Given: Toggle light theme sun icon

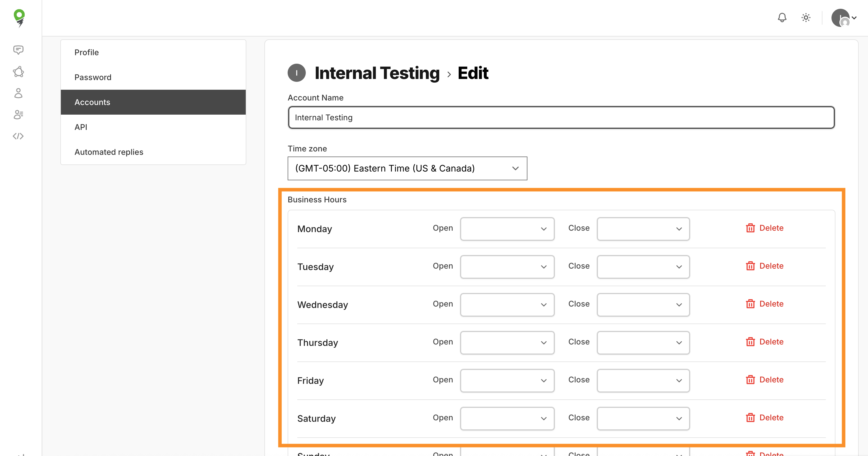Looking at the screenshot, I should tap(806, 18).
